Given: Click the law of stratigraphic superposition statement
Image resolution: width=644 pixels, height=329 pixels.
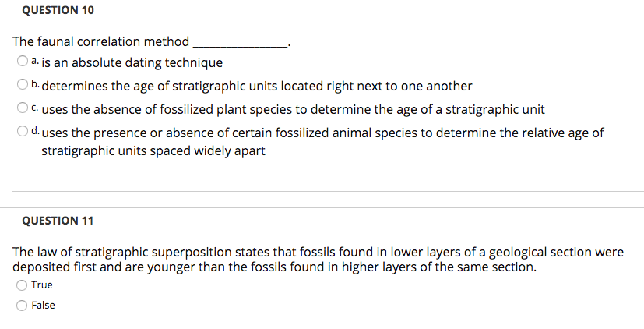Looking at the screenshot, I should 318,260.
